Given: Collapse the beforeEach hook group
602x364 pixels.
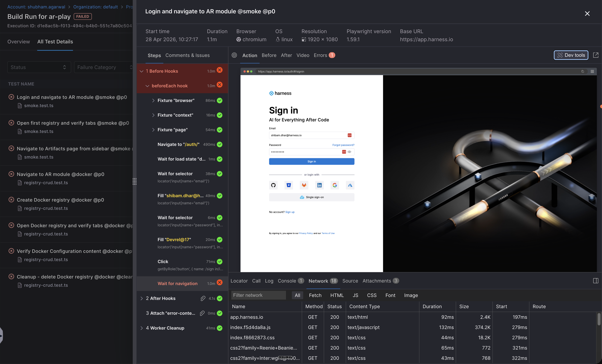Looking at the screenshot, I should pyautogui.click(x=147, y=86).
